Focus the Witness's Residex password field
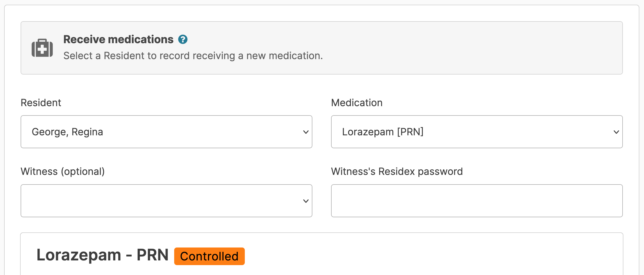 [476, 201]
